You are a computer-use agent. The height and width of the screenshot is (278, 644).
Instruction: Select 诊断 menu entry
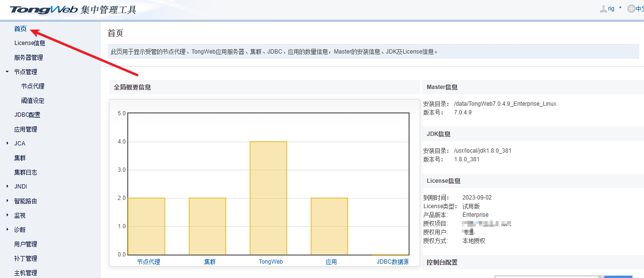coord(20,230)
